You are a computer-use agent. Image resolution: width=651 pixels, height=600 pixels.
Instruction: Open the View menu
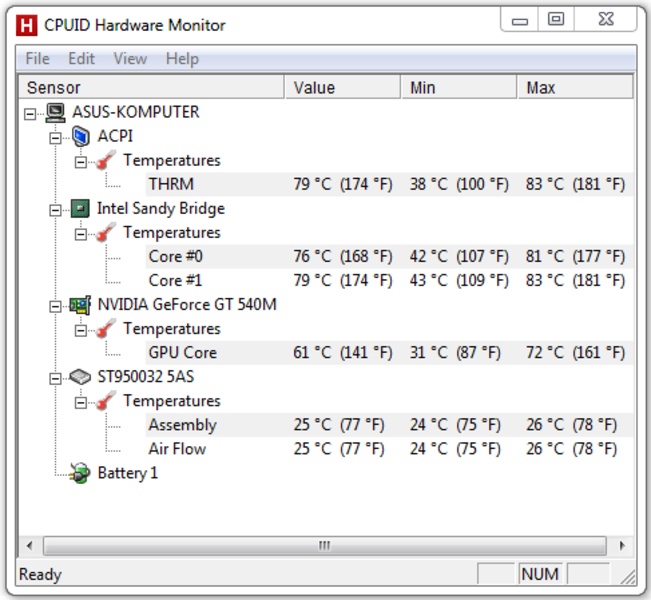(130, 59)
